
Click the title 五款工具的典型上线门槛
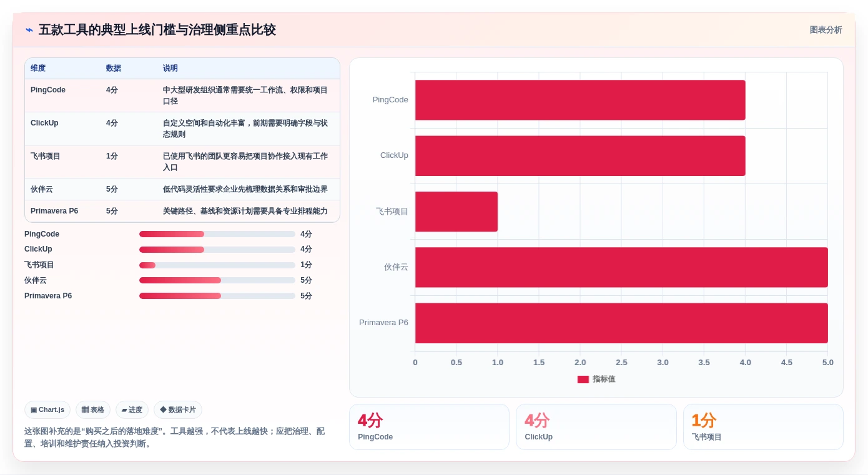pos(157,30)
